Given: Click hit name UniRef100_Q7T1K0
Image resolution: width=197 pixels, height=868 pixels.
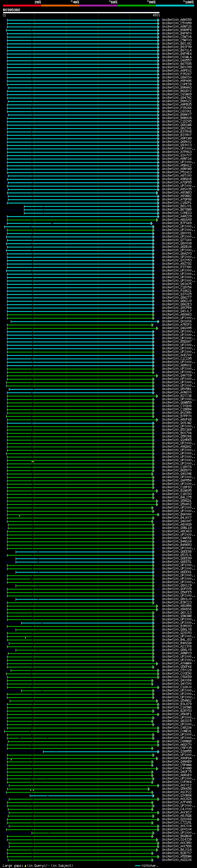Looking at the screenshot, I should (177, 240).
